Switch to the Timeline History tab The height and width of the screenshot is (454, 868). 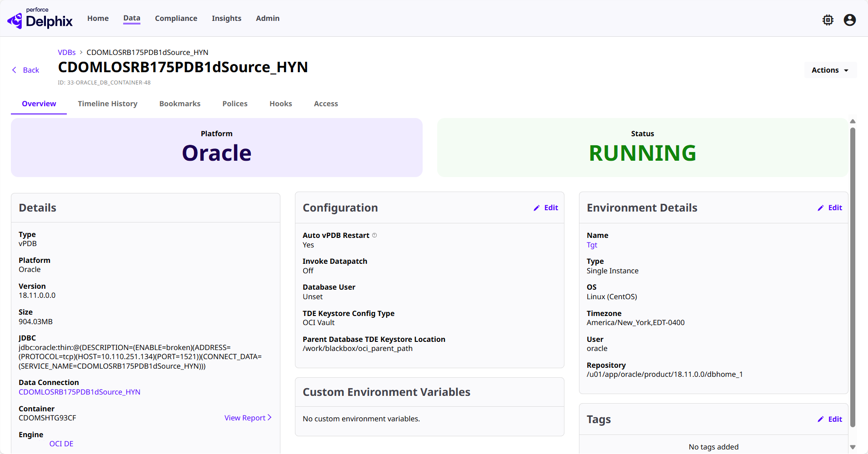click(x=108, y=104)
